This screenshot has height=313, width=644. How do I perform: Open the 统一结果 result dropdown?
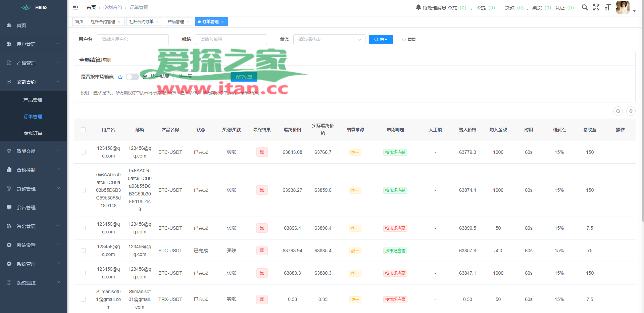[x=200, y=77]
